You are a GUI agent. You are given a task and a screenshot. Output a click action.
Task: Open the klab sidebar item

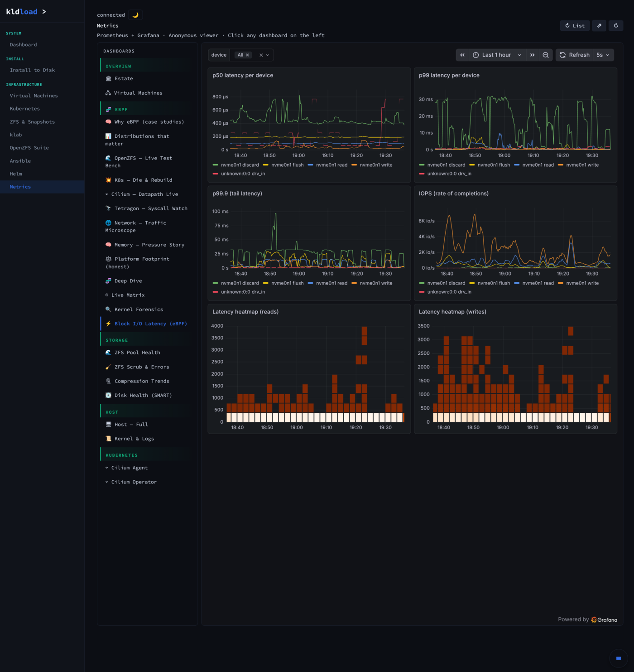42,135
